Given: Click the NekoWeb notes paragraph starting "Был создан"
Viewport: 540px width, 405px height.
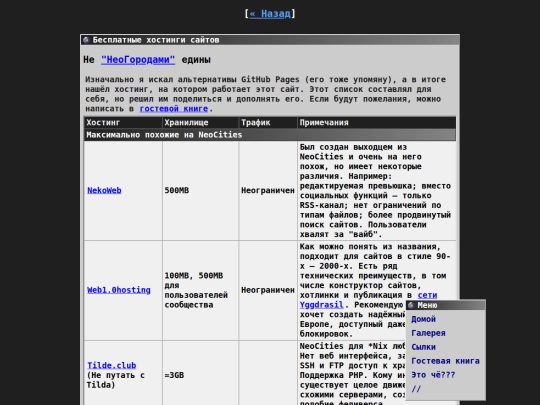Looking at the screenshot, I should point(375,190).
